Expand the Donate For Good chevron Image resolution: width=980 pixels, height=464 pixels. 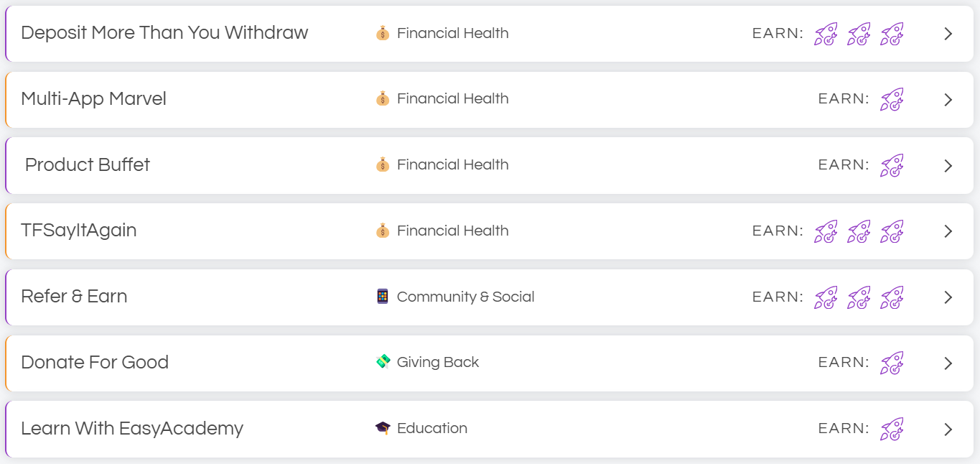948,363
